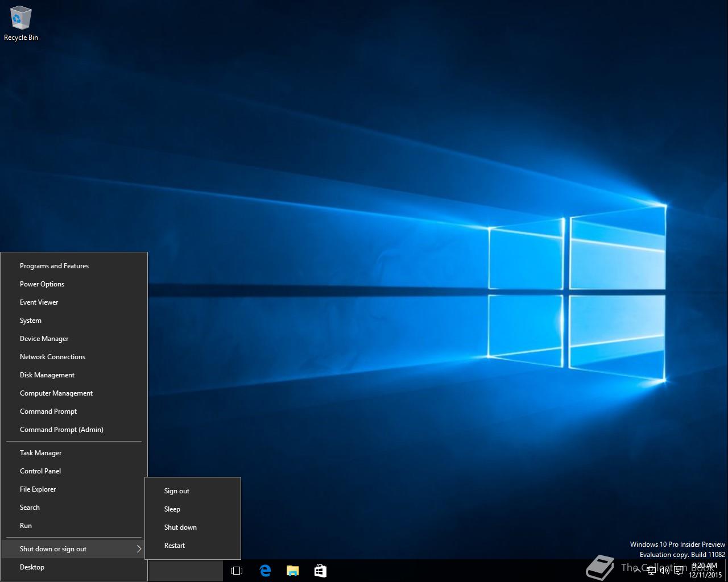Image resolution: width=728 pixels, height=582 pixels.
Task: Launch Command Prompt (Admin)
Action: click(74, 430)
